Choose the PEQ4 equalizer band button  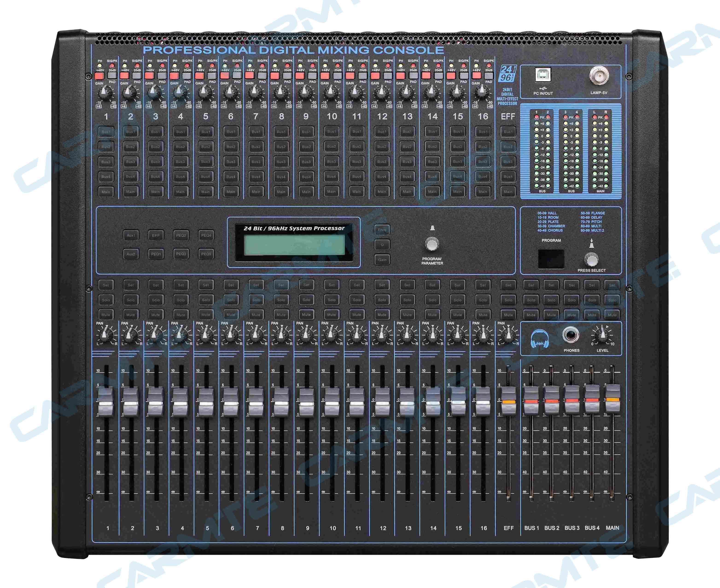(206, 235)
